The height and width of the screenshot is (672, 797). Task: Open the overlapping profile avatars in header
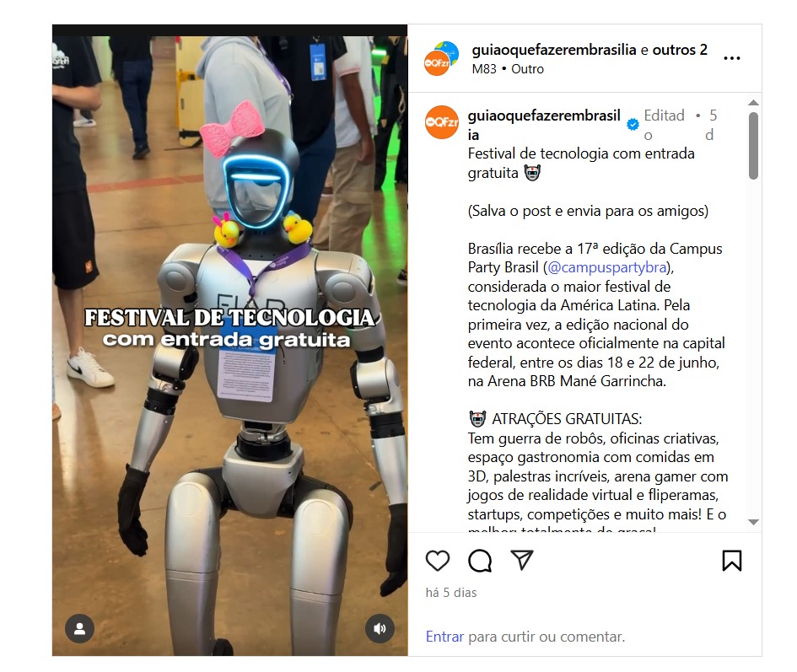click(441, 58)
